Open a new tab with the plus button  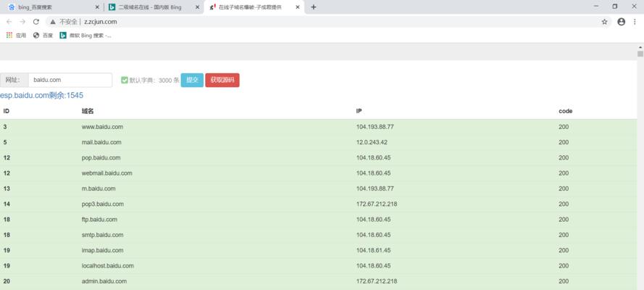[x=314, y=7]
